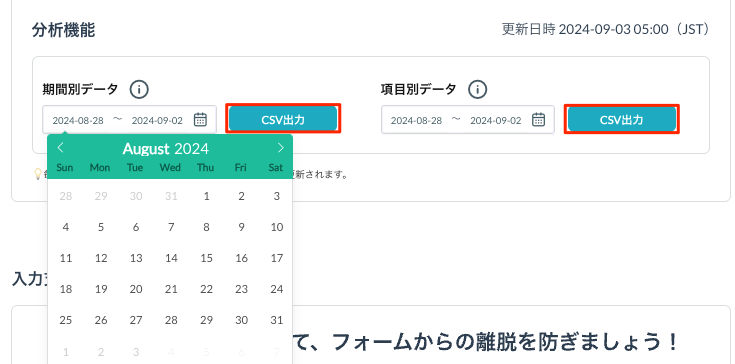Click the 期間別データ label

point(80,89)
